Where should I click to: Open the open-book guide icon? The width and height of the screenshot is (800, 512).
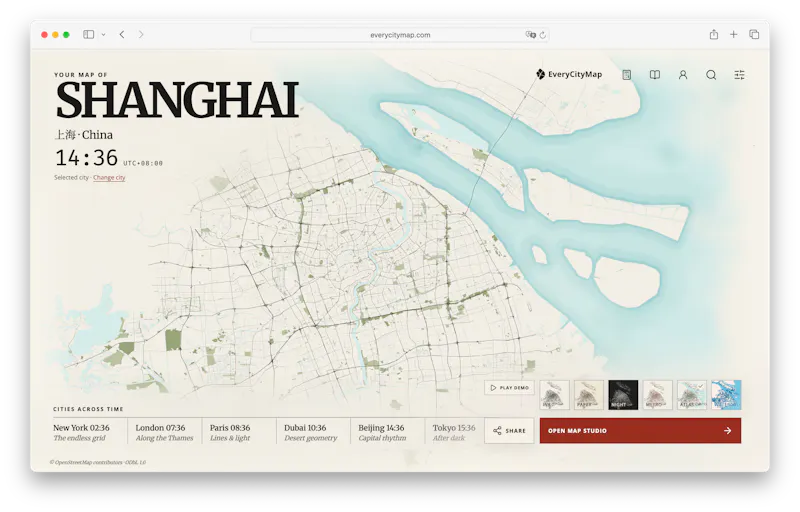click(655, 75)
